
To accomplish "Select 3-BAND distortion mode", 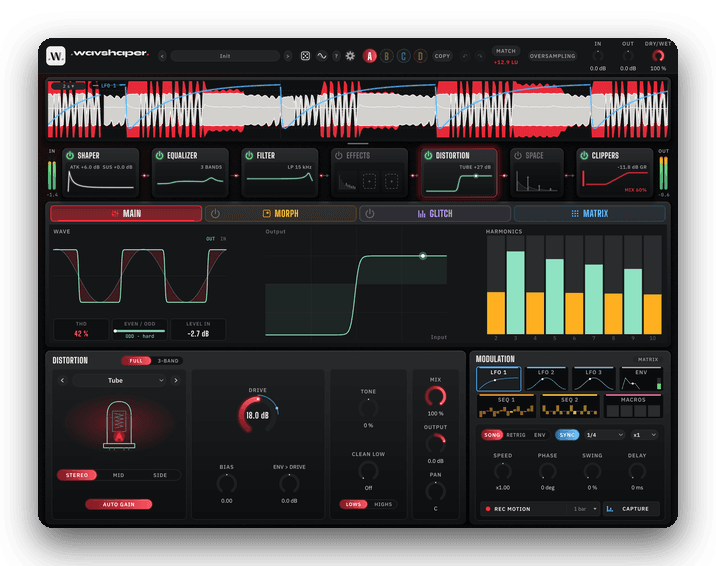I will click(168, 361).
